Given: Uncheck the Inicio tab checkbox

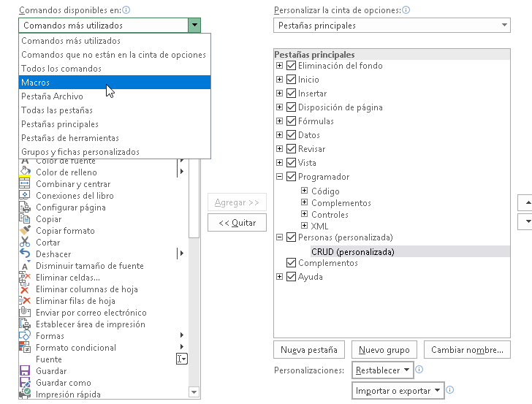Looking at the screenshot, I should pos(292,79).
